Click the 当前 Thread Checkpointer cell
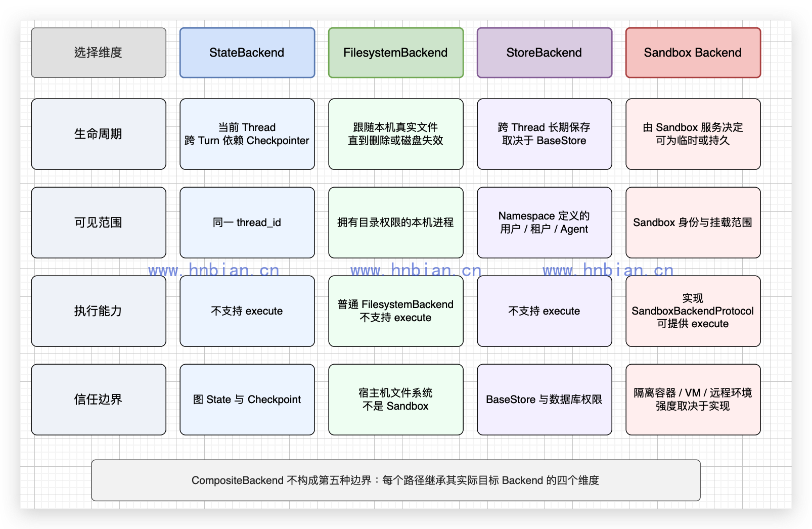Viewport: 812px width, 529px height. (247, 134)
